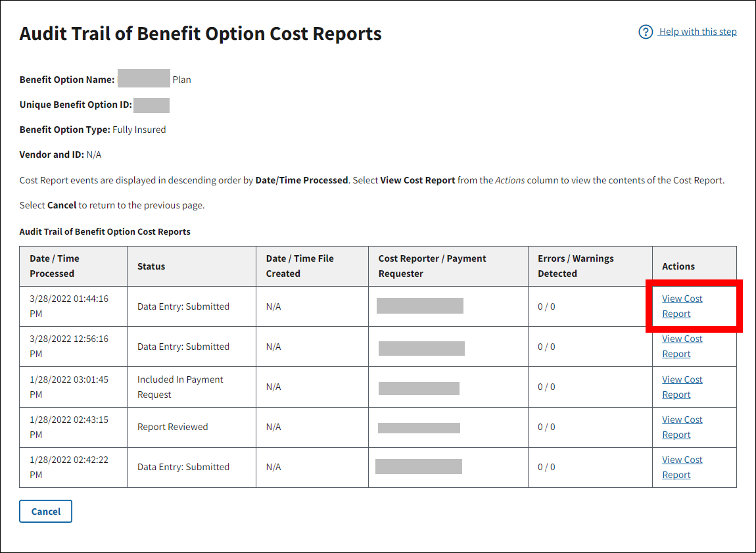
Task: Open the Help with this step link
Action: point(697,32)
